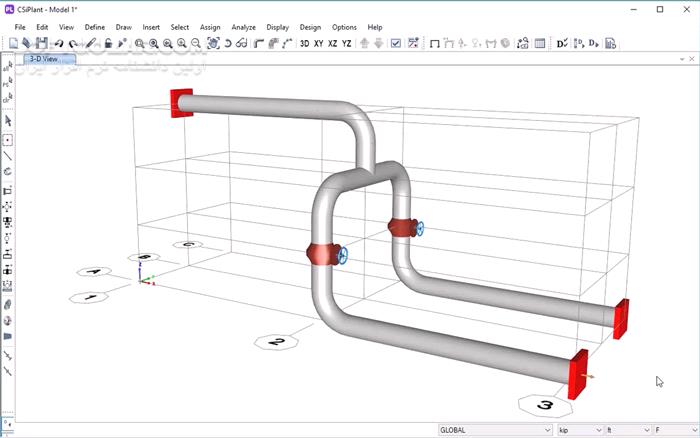Select the pointer tool in left sidebar
The height and width of the screenshot is (438, 700).
click(x=8, y=121)
